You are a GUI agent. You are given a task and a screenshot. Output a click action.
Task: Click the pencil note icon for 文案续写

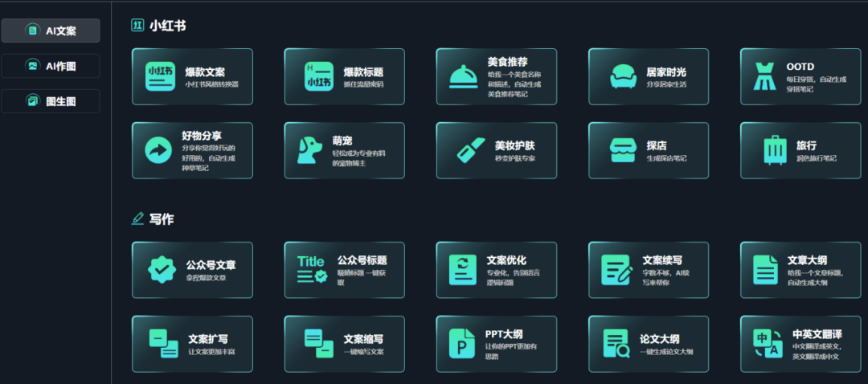pyautogui.click(x=616, y=270)
